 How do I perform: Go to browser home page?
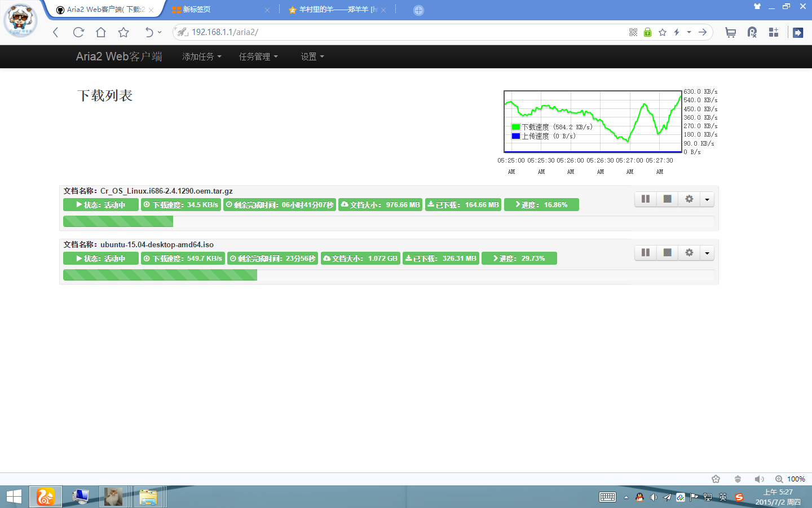[101, 32]
